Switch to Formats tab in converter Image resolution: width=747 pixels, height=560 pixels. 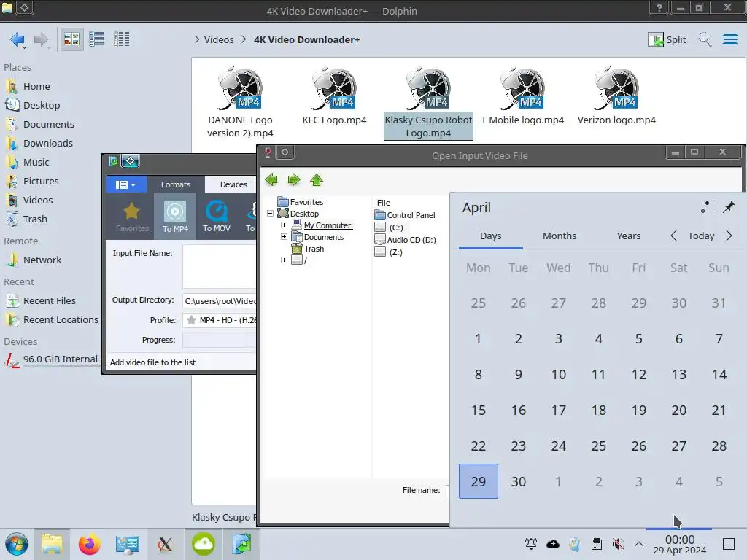pyautogui.click(x=175, y=184)
